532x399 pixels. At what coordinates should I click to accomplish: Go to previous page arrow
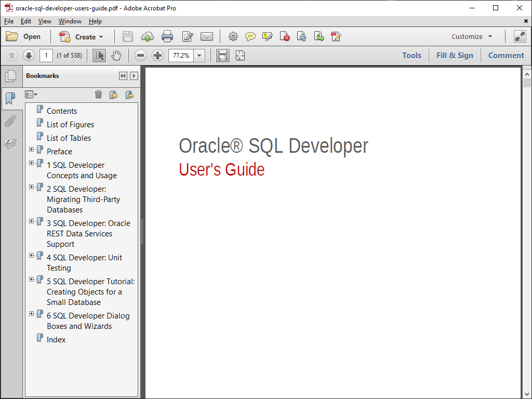pos(11,55)
